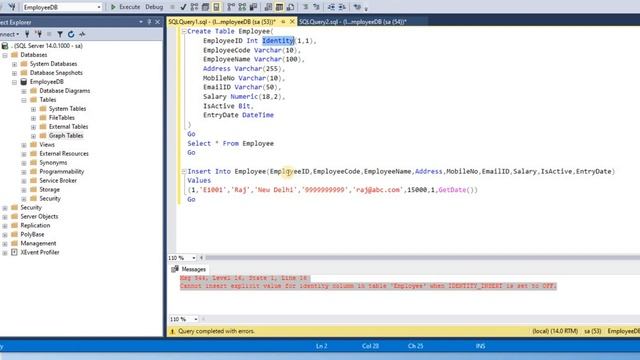This screenshot has width=640, height=360.
Task: Open the Messages pane 110 % zoom dropdown
Action: pyautogui.click(x=196, y=319)
